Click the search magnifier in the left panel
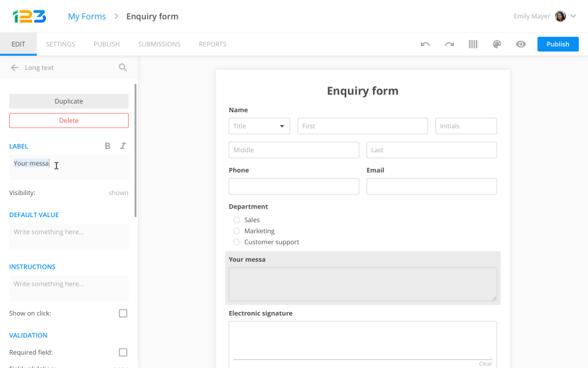 pyautogui.click(x=123, y=67)
